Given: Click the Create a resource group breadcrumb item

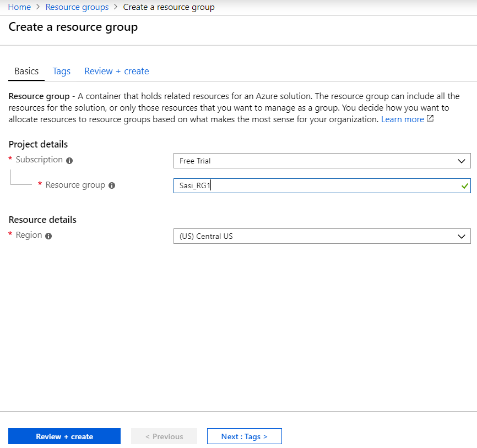Looking at the screenshot, I should 169,7.
